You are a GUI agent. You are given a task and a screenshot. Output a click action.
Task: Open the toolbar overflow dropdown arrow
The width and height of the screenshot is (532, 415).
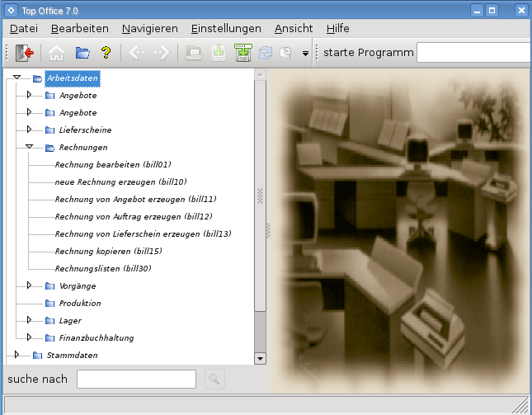[305, 54]
